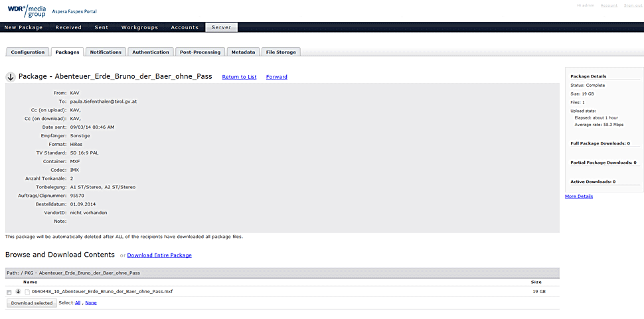Image resolution: width=644 pixels, height=319 pixels.
Task: Click the download arrow icon next to the mxf file
Action: click(19, 292)
